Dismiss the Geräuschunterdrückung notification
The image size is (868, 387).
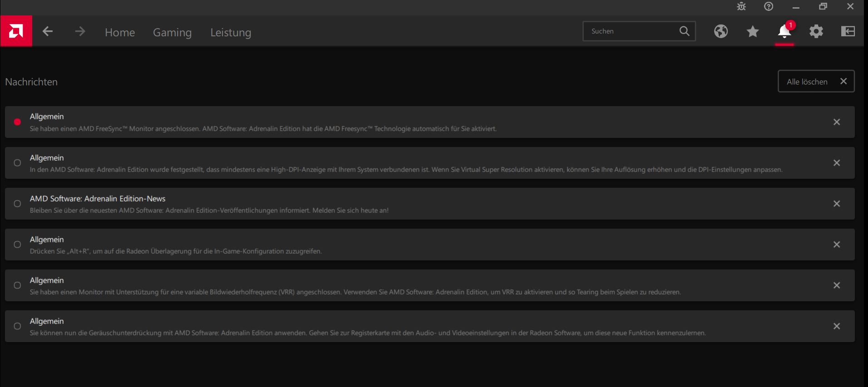coord(837,326)
